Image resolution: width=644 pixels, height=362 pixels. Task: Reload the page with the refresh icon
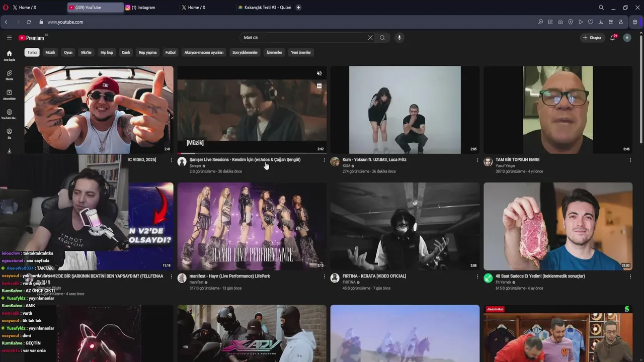29,22
